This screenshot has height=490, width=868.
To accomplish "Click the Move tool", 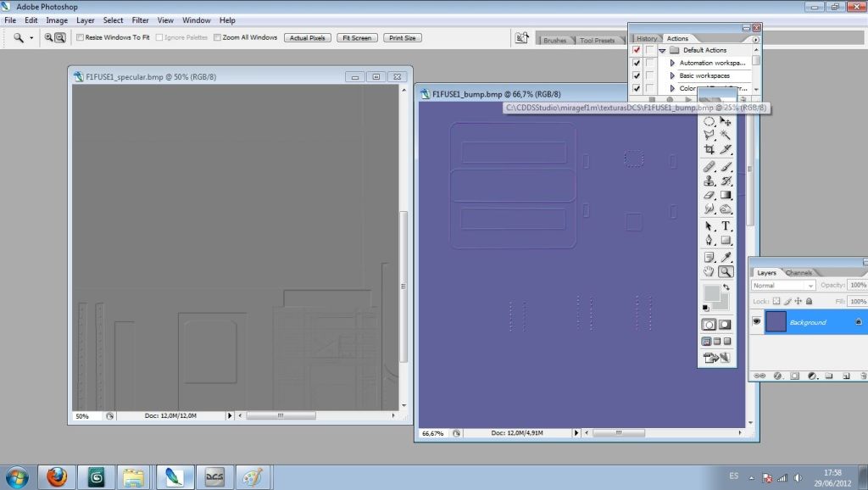I will click(x=726, y=121).
